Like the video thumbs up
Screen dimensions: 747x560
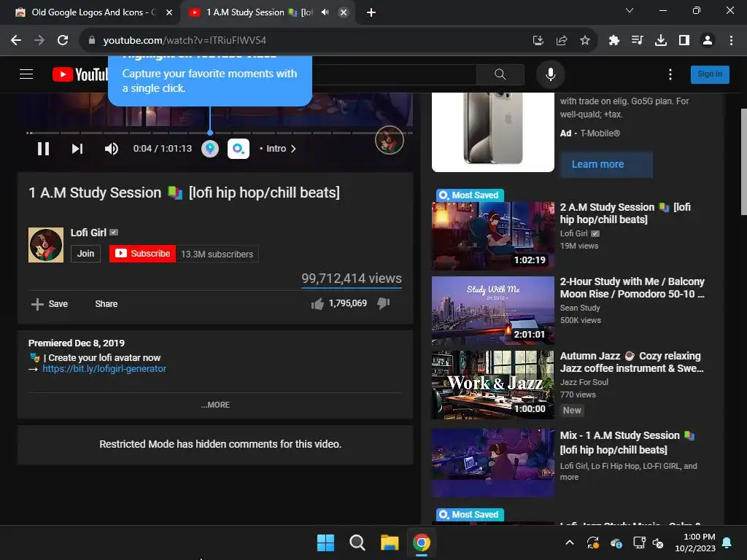pos(317,304)
